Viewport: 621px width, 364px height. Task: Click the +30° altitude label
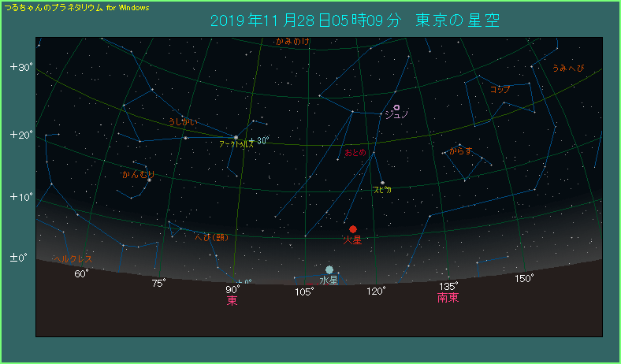pyautogui.click(x=21, y=68)
